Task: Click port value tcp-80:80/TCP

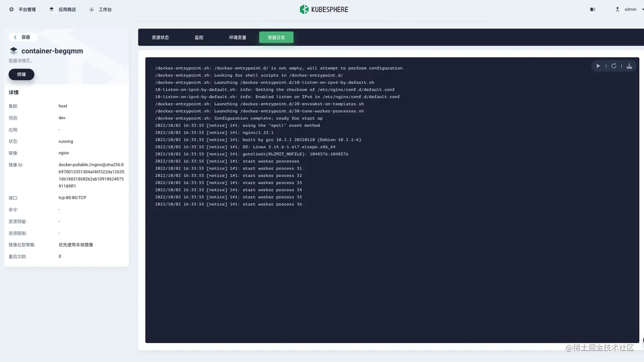Action: [x=72, y=198]
